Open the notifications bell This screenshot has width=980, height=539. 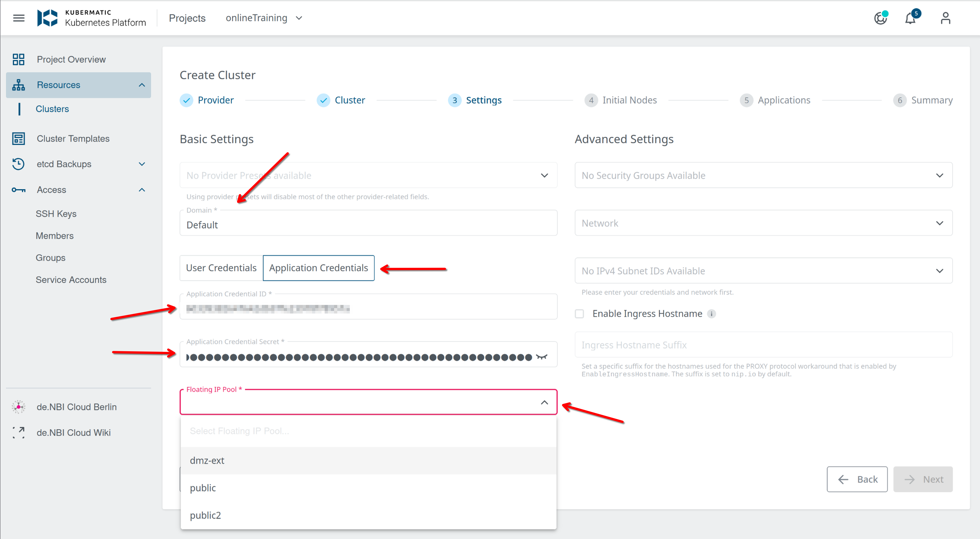[910, 18]
